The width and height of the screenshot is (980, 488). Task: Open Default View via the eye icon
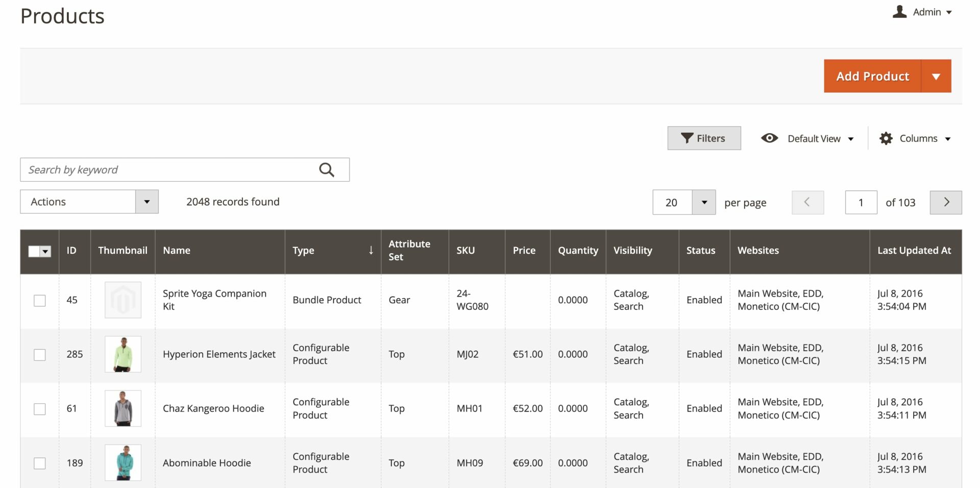[769, 138]
